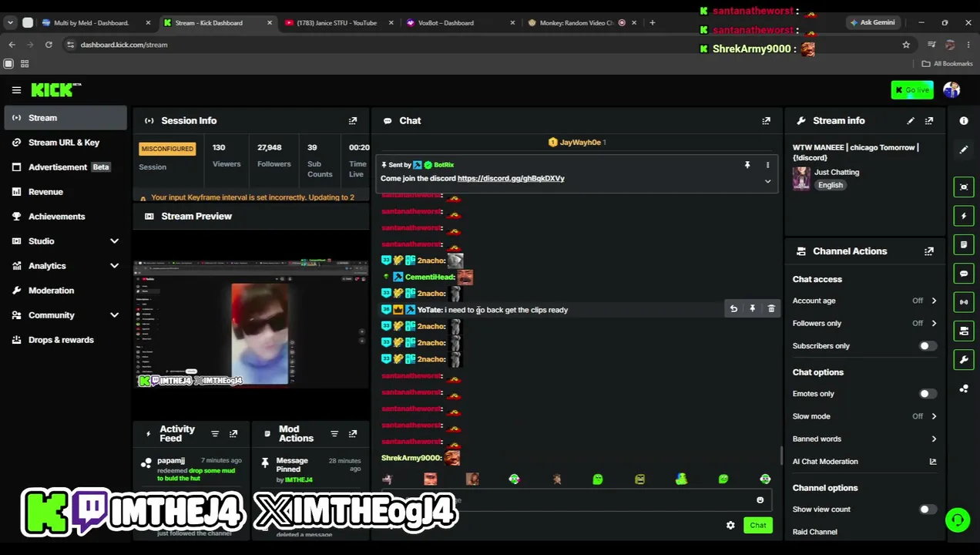Click the pencil icon in right toolbar

tap(964, 150)
